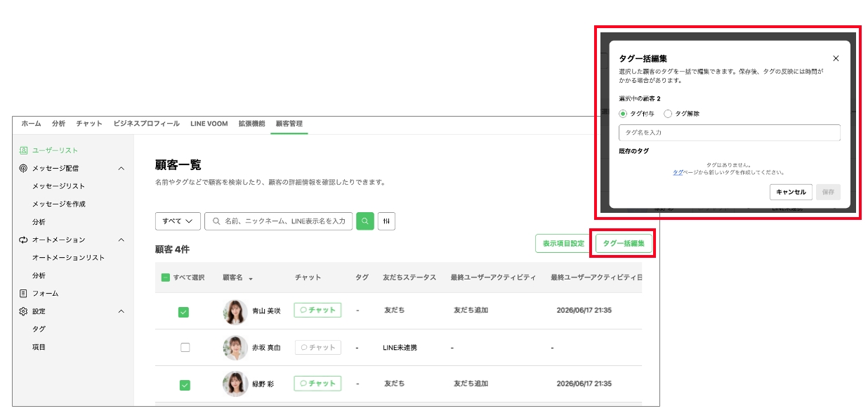
Task: Uncheck the 青山 美咲 row checkbox
Action: (x=184, y=312)
